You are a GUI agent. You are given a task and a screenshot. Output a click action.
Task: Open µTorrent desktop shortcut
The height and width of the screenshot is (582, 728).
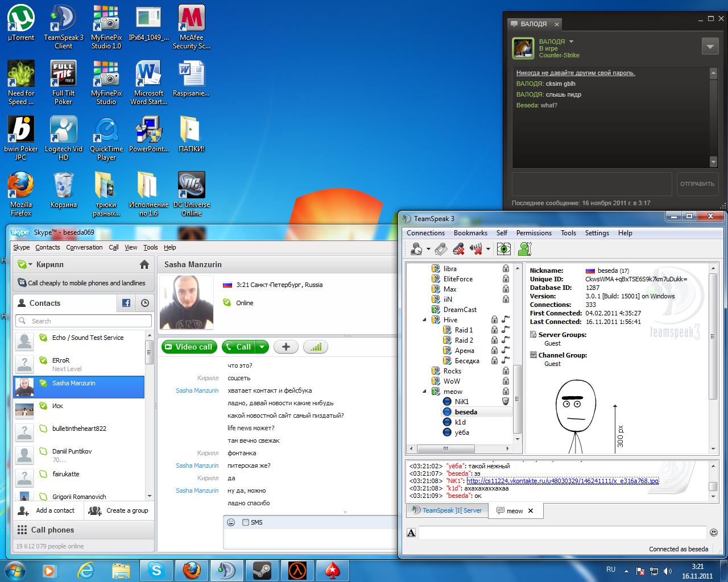coord(21,23)
